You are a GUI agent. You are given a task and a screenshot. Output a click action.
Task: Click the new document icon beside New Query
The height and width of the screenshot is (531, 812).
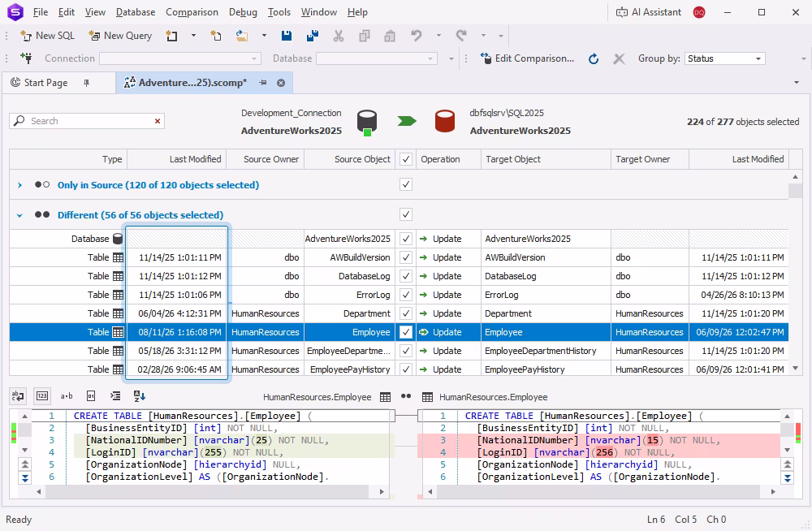(x=171, y=36)
